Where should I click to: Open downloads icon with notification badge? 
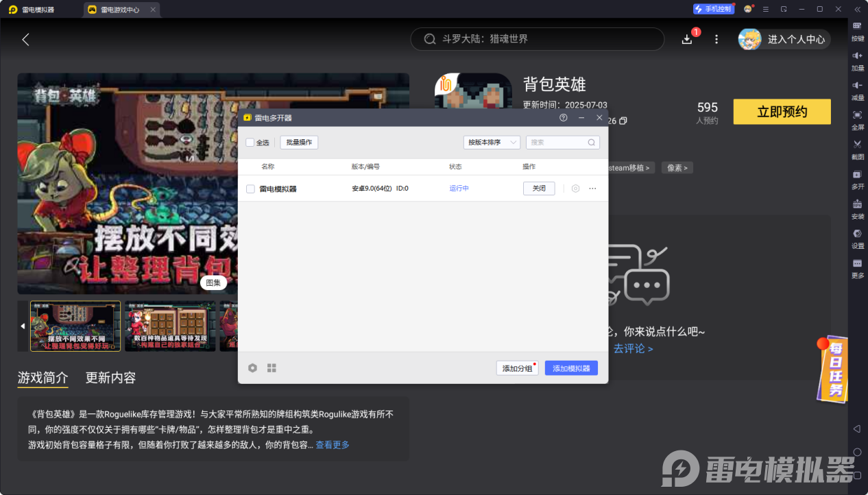tap(686, 39)
